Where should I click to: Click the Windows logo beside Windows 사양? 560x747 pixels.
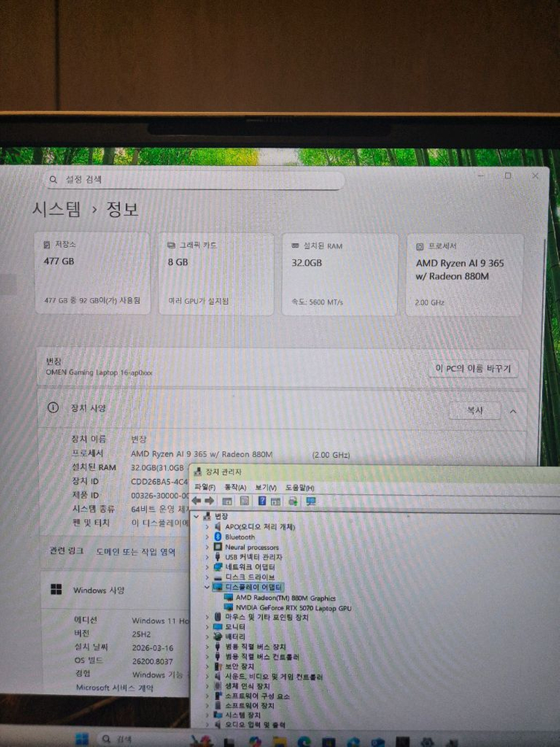click(x=56, y=589)
